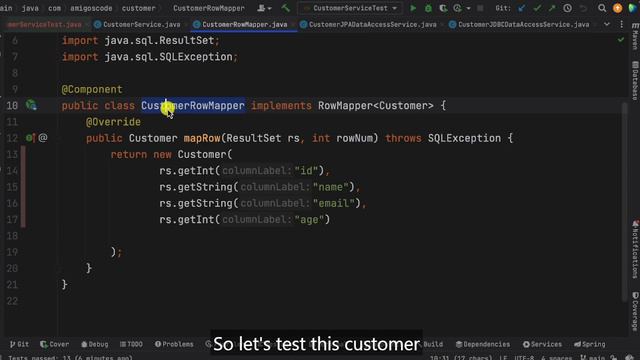Open the TODO tool window
This screenshot has width=640, height=360.
131,344
